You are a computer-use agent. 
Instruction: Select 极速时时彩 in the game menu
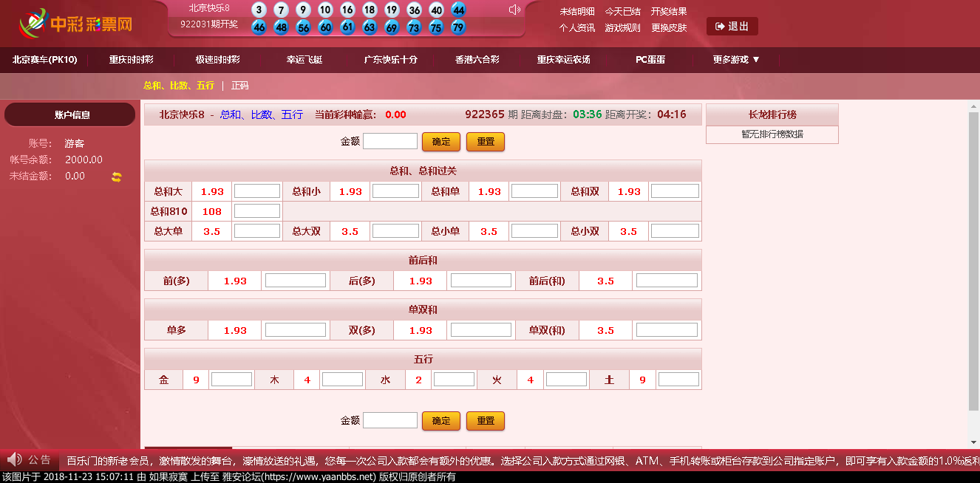[x=217, y=60]
